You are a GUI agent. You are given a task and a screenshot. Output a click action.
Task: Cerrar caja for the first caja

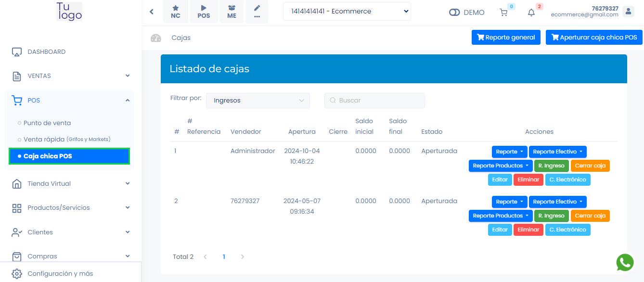coord(590,166)
